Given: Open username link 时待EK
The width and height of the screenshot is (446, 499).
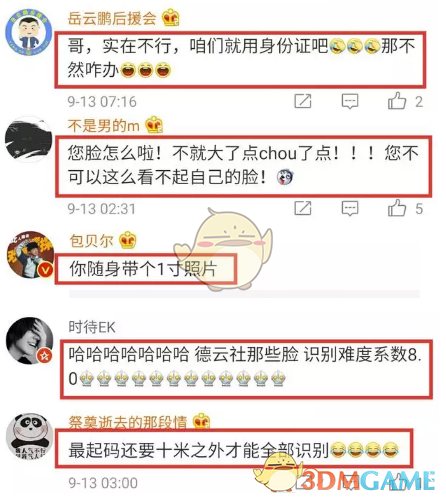Looking at the screenshot, I should point(92,327).
